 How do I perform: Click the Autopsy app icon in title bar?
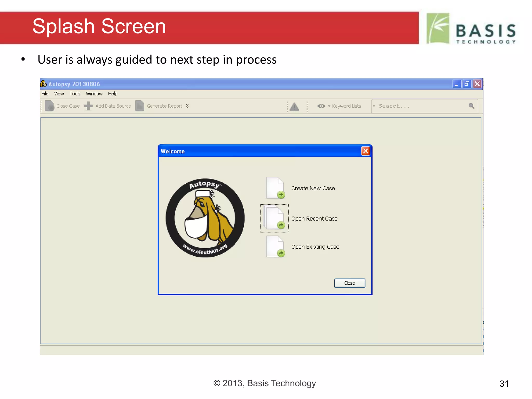coord(43,84)
